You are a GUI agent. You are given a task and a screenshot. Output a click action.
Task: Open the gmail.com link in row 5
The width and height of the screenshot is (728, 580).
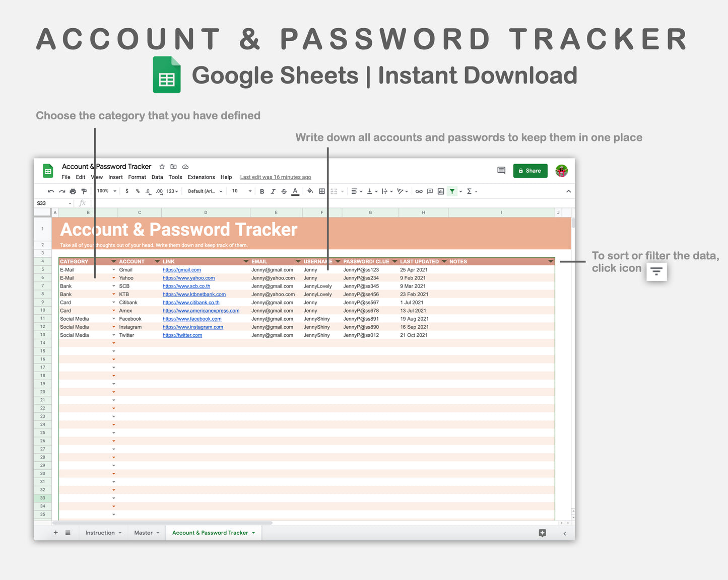pyautogui.click(x=182, y=270)
